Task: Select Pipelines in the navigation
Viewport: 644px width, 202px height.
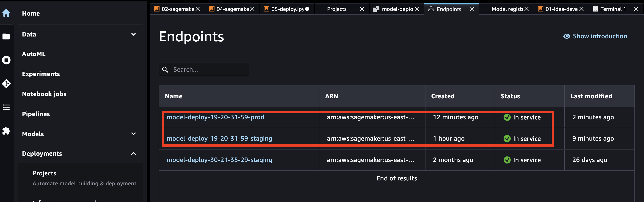Action: 36,114
